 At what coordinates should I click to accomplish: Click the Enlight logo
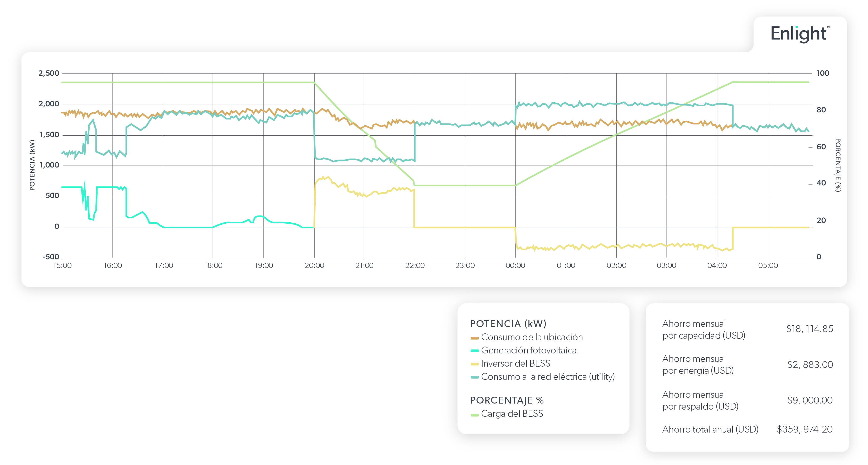[800, 34]
